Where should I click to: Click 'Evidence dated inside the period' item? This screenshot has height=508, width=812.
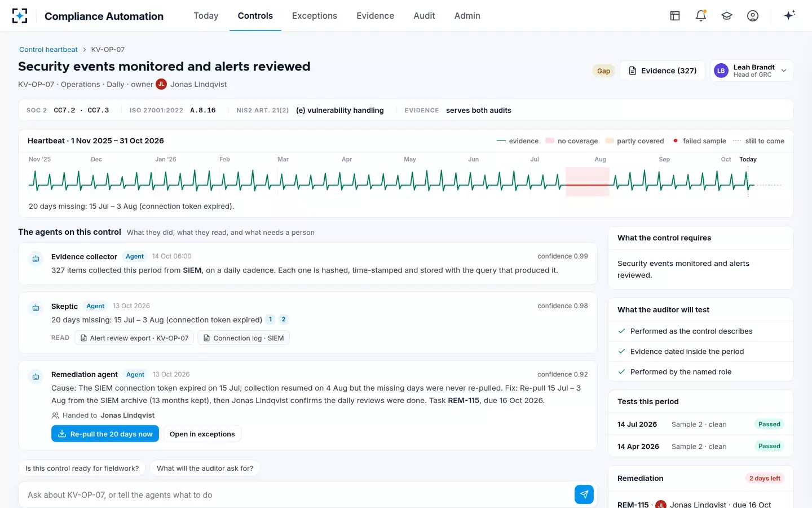point(701,352)
